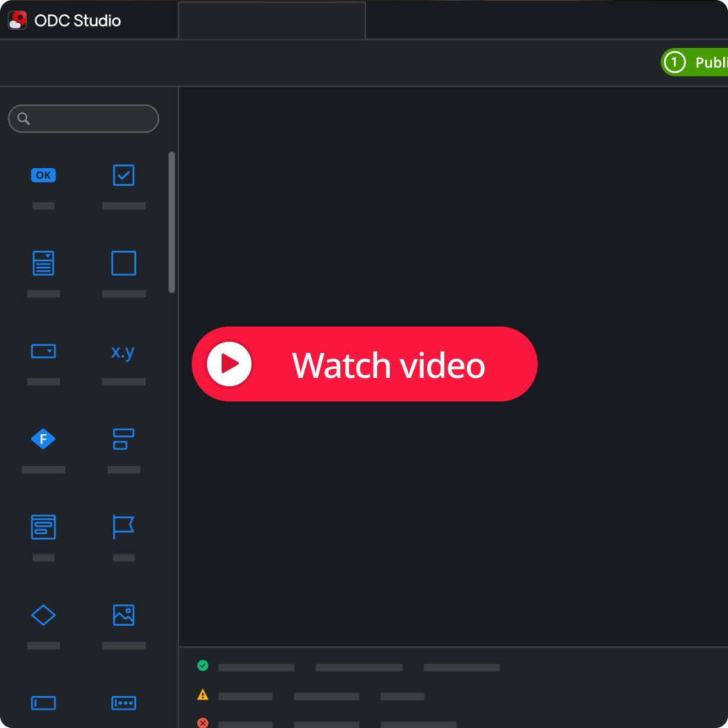The height and width of the screenshot is (728, 728).
Task: Click the play icon in Watch video
Action: [229, 364]
